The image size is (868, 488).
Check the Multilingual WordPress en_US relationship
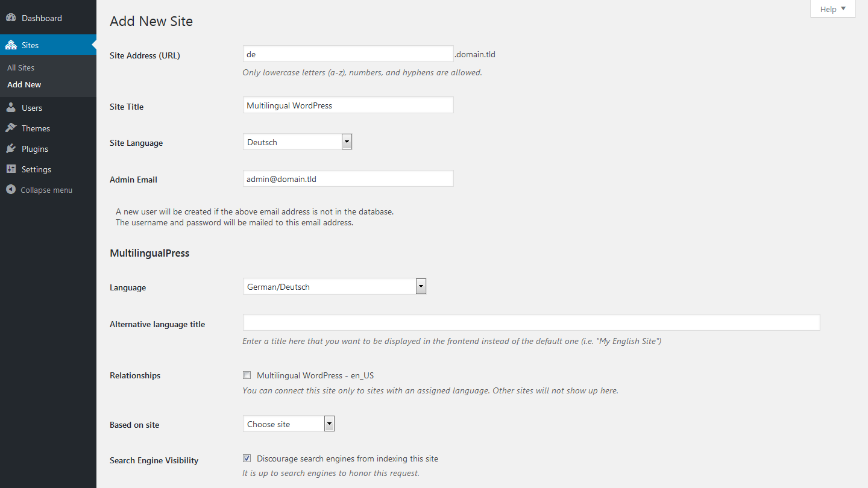(x=247, y=375)
